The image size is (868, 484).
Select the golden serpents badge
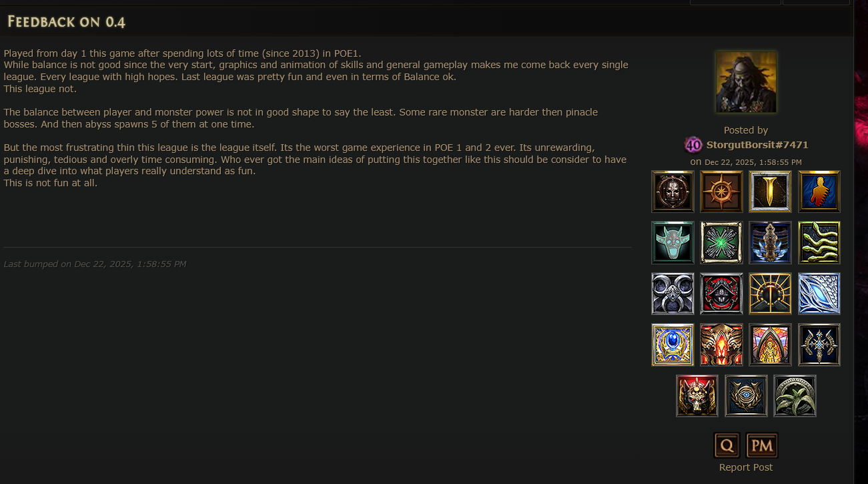pos(819,243)
